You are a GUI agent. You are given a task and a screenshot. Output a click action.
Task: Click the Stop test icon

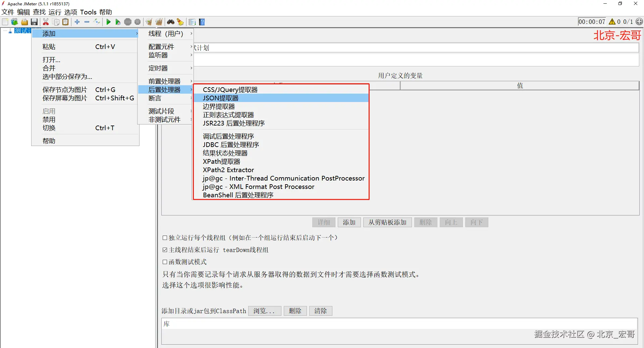coord(128,22)
